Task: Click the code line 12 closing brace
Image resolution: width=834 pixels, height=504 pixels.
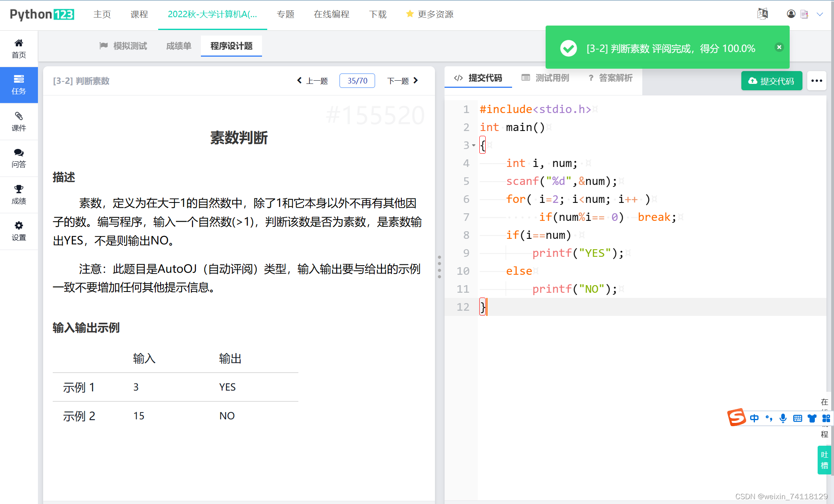Action: 483,307
